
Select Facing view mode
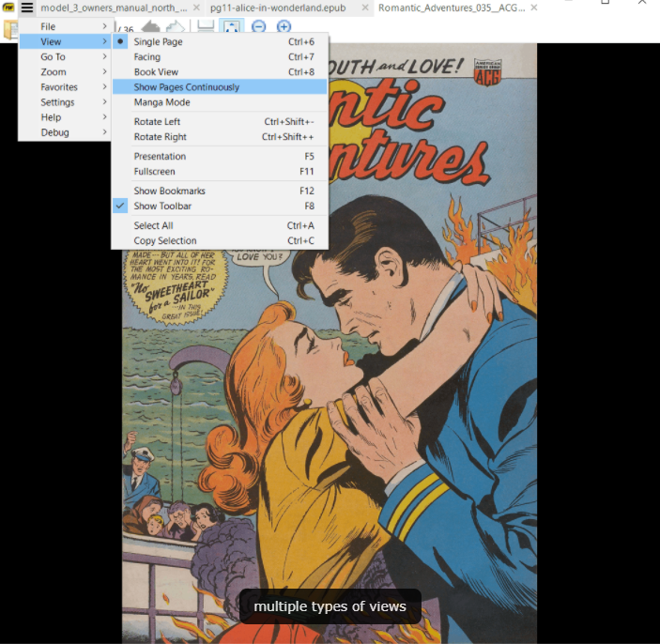click(220, 57)
